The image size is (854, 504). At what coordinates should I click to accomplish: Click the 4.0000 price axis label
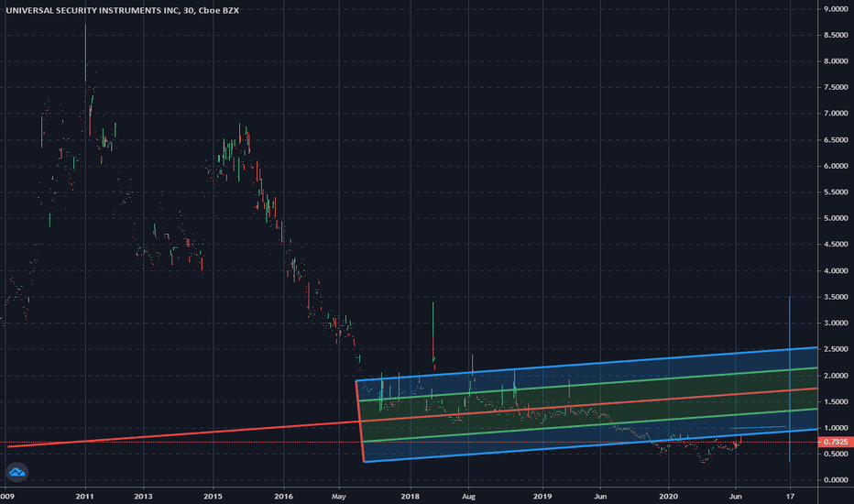pyautogui.click(x=836, y=271)
